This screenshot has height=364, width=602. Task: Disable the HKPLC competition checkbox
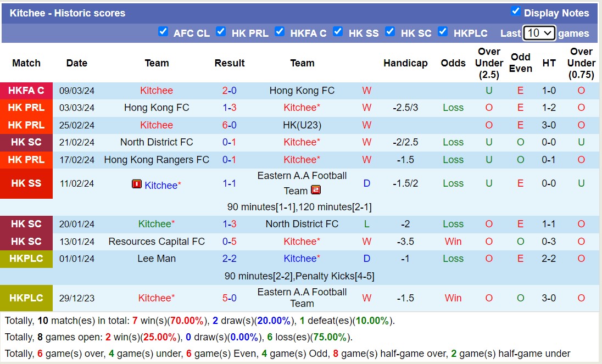click(x=443, y=32)
